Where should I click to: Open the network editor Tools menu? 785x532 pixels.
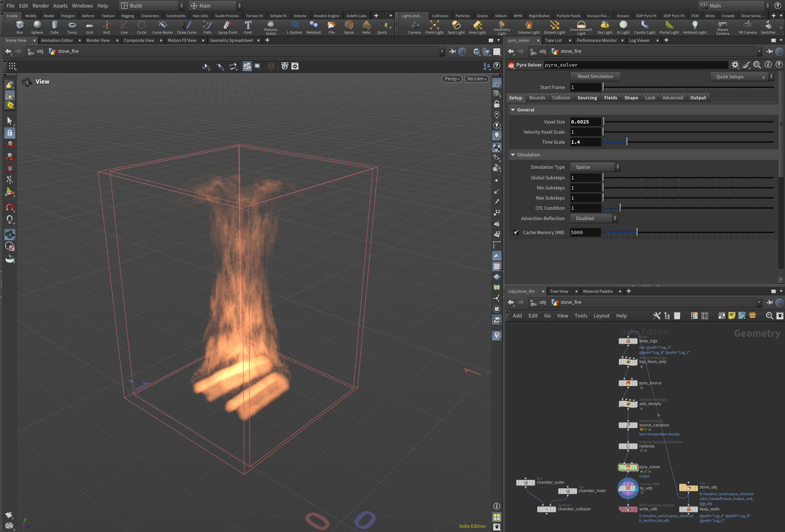pyautogui.click(x=581, y=316)
